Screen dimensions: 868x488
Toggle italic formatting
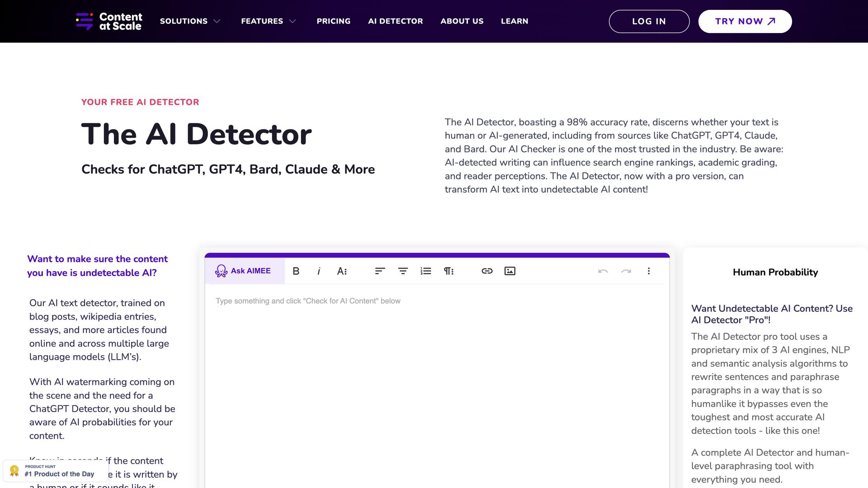(319, 271)
